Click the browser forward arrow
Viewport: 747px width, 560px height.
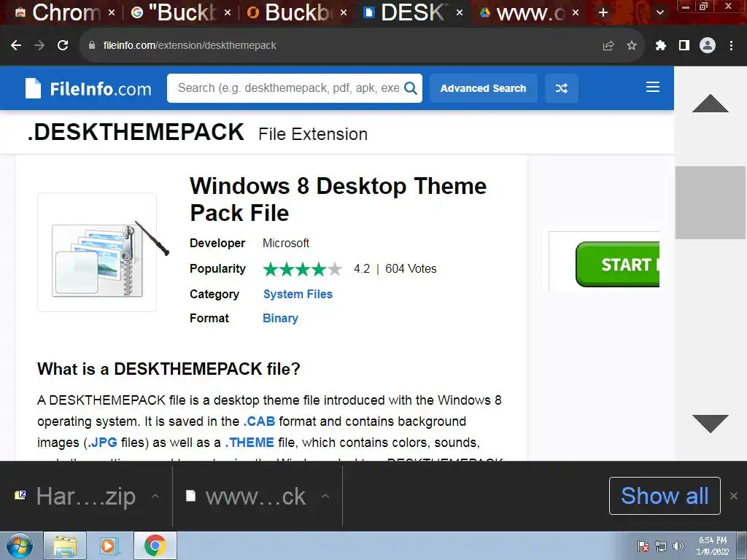point(39,45)
